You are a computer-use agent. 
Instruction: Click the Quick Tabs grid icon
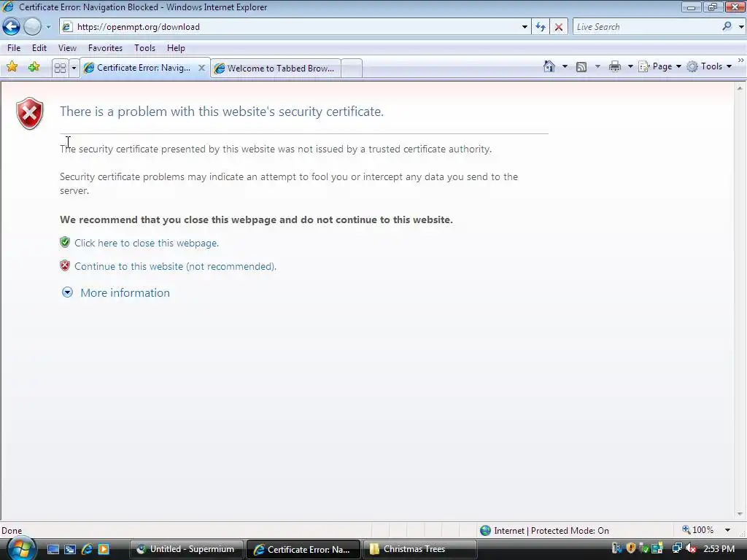pos(60,68)
